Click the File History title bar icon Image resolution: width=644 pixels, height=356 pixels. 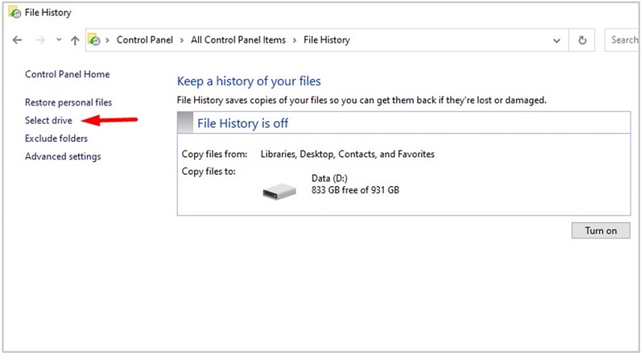point(14,13)
